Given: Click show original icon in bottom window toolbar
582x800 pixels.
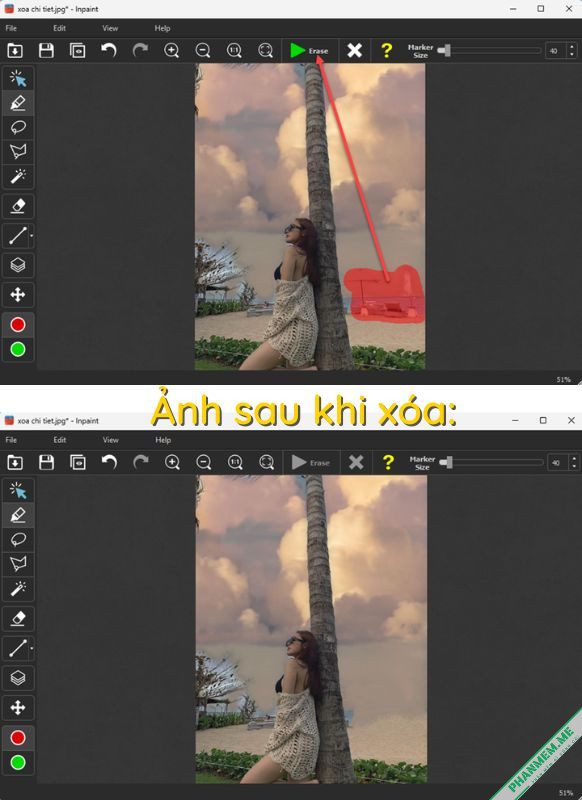Looking at the screenshot, I should click(x=78, y=462).
